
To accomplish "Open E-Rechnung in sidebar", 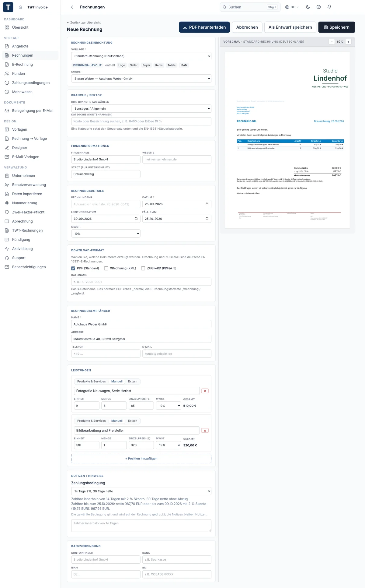I will (x=30, y=65).
